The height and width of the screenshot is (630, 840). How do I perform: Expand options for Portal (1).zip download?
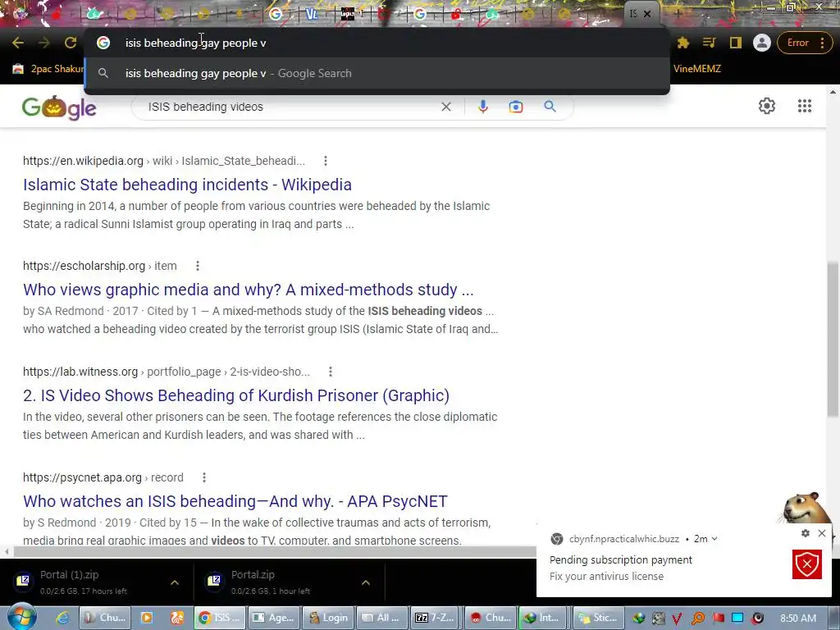pyautogui.click(x=175, y=582)
